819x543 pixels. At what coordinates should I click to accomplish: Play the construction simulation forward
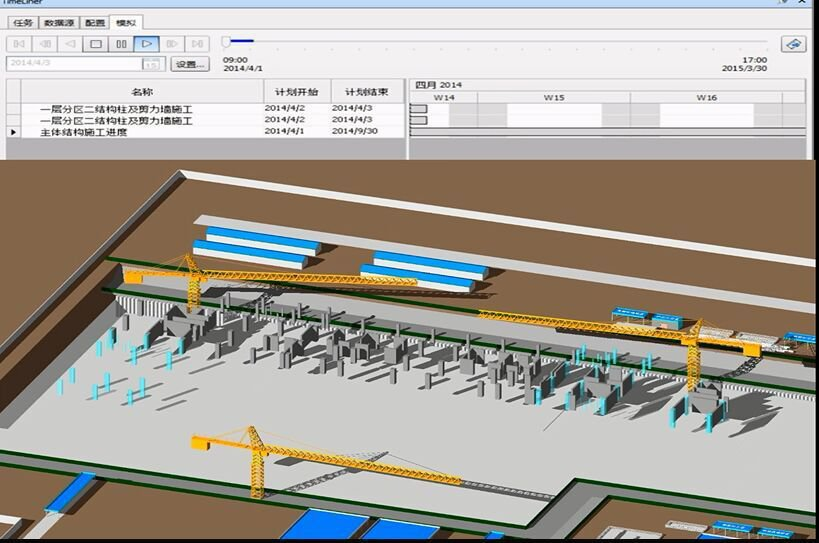147,44
